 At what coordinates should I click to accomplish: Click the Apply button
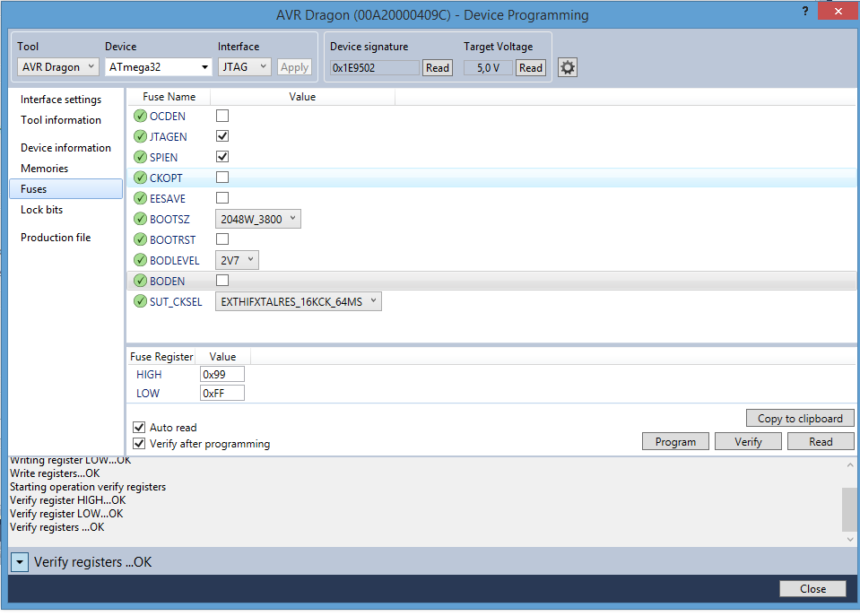click(294, 67)
